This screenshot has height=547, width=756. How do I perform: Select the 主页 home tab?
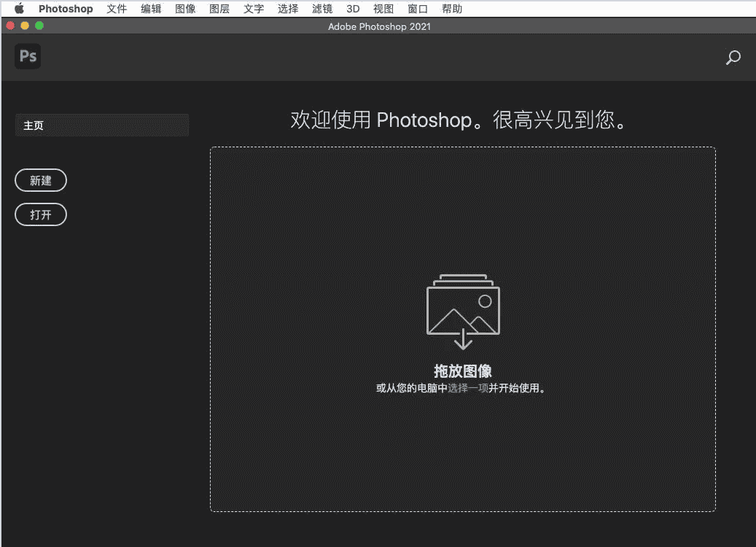[x=102, y=125]
